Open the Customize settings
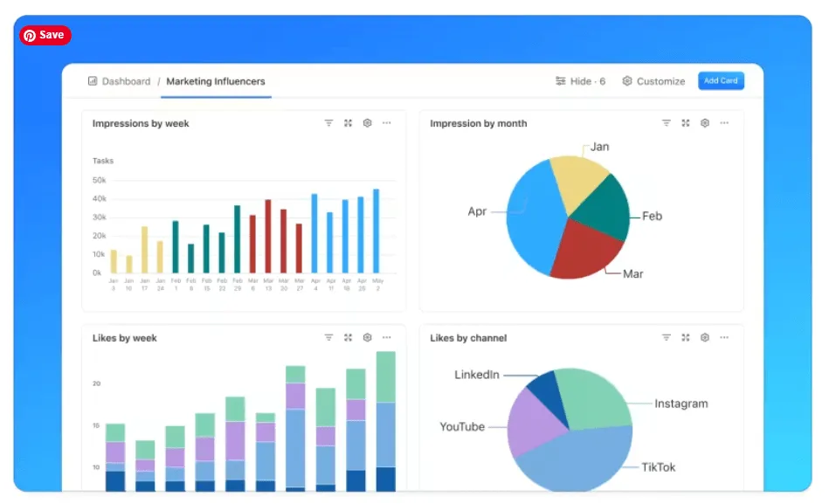This screenshot has height=504, width=836. pyautogui.click(x=653, y=81)
